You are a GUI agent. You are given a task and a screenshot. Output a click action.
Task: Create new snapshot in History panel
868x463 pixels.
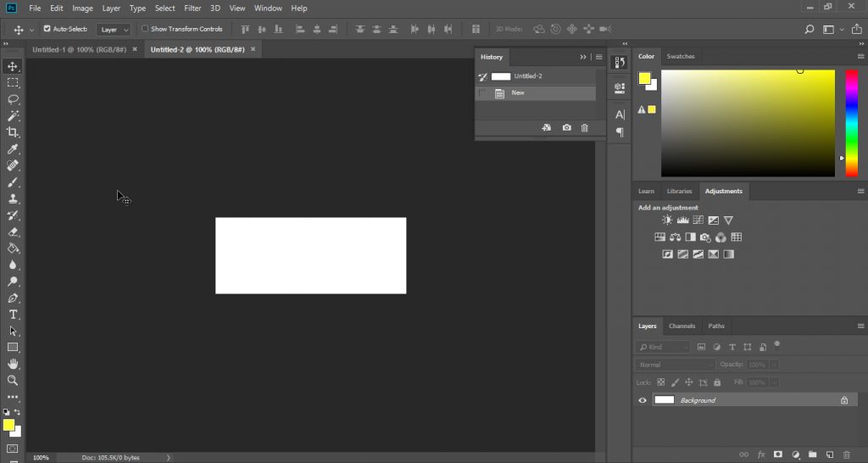click(566, 128)
